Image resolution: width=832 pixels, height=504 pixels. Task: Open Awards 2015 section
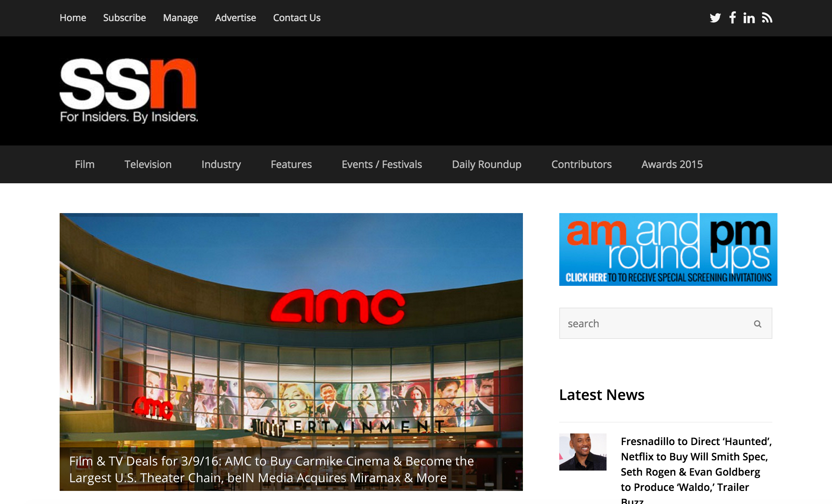click(x=672, y=164)
